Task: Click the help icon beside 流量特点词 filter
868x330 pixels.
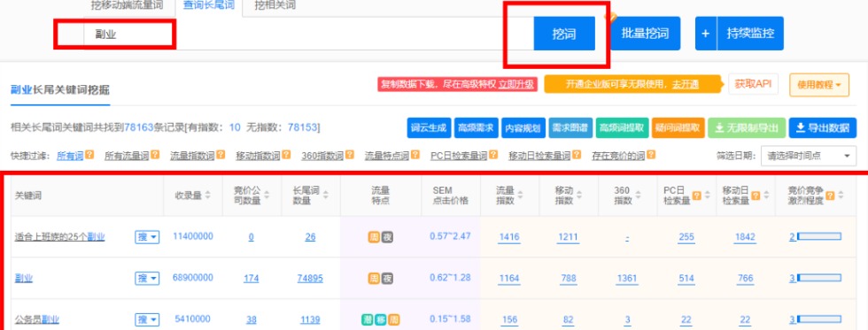Action: coord(415,156)
